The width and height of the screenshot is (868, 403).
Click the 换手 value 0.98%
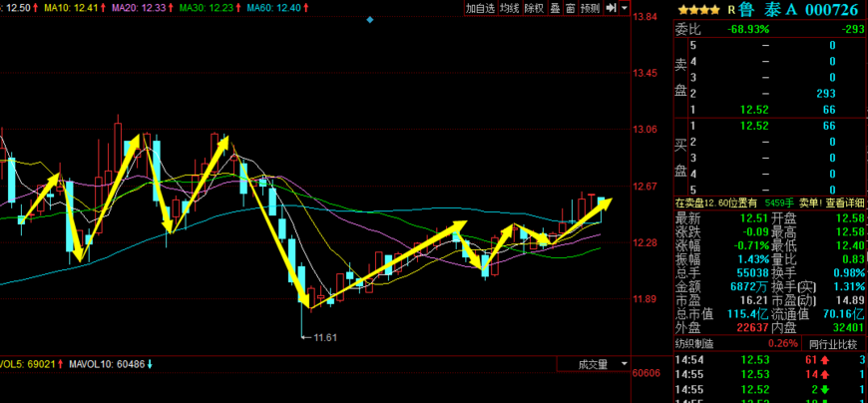pyautogui.click(x=850, y=272)
